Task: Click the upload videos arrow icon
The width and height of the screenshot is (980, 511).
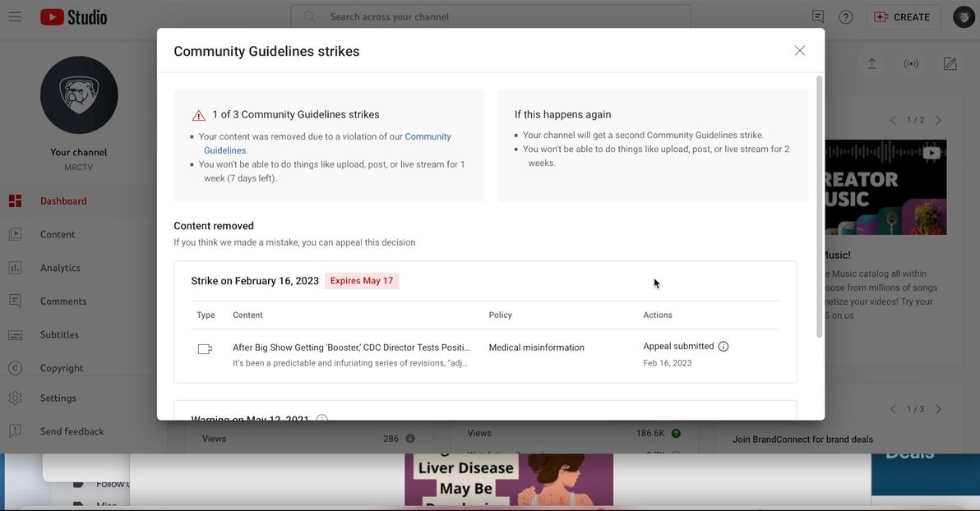Action: pyautogui.click(x=871, y=64)
